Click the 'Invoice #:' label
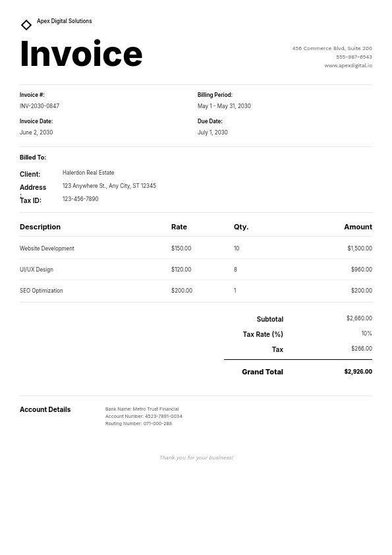The width and height of the screenshot is (392, 555). tap(32, 95)
